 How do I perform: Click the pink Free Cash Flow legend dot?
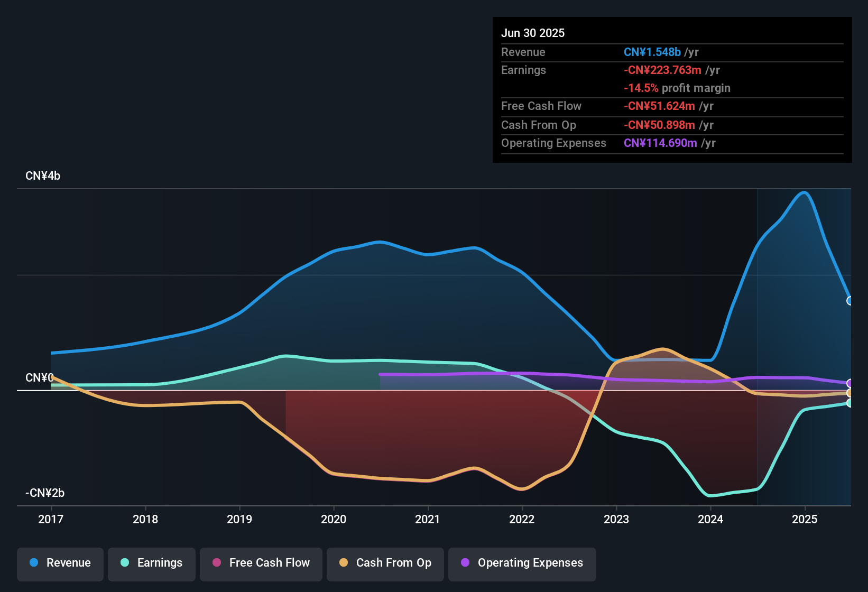click(x=217, y=563)
